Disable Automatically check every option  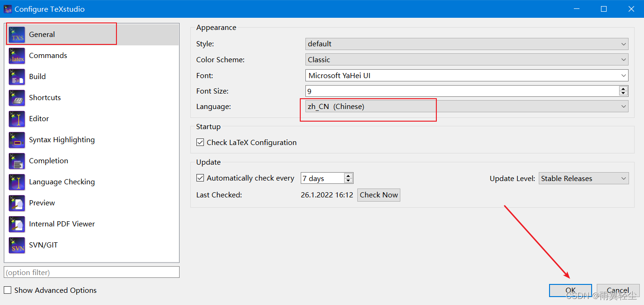pos(200,178)
